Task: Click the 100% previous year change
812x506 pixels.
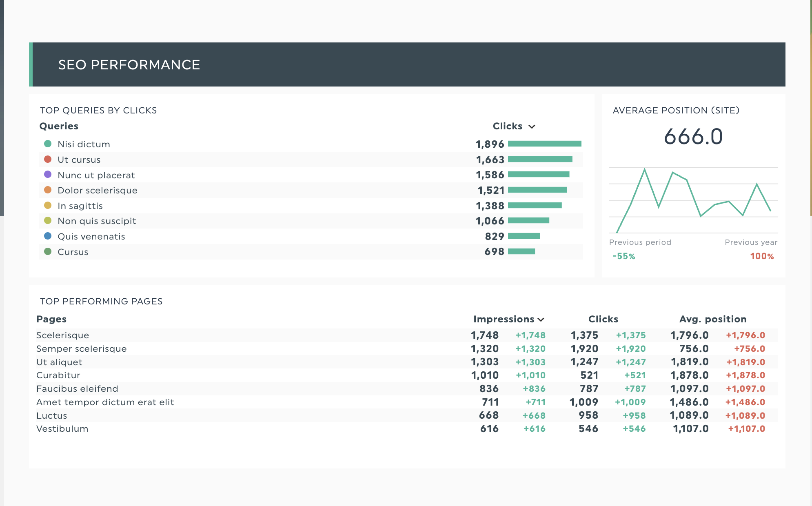Action: tap(762, 256)
